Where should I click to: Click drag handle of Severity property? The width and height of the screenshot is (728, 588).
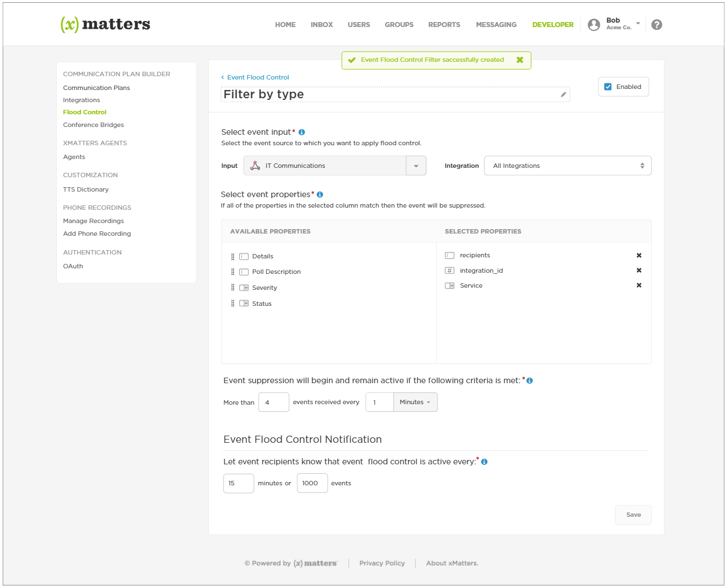(233, 287)
